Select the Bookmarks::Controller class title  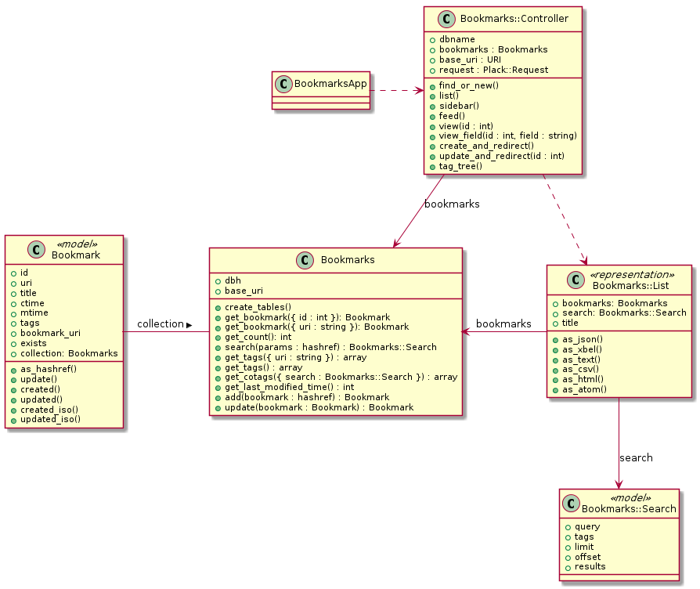(514, 19)
